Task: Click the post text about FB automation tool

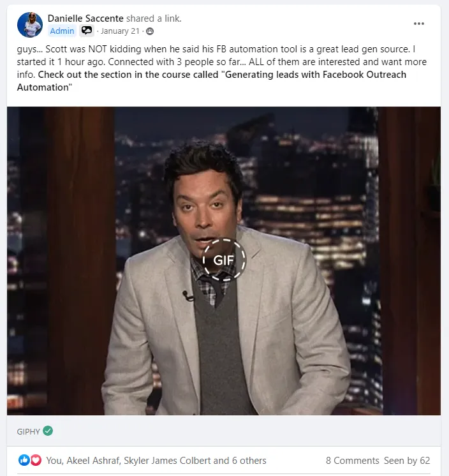Action: coord(222,68)
